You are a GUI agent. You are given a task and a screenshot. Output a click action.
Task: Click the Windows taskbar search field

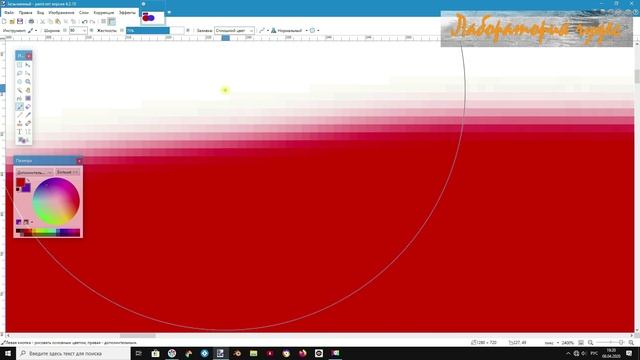point(73,353)
